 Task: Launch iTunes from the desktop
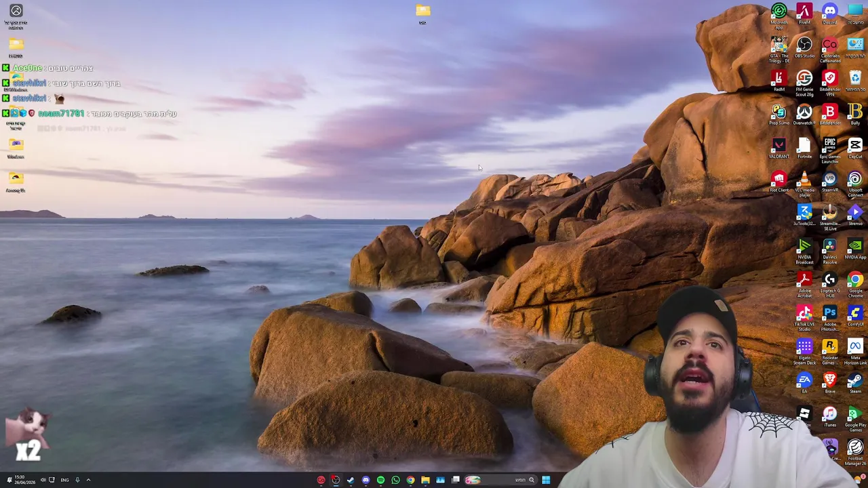point(830,418)
